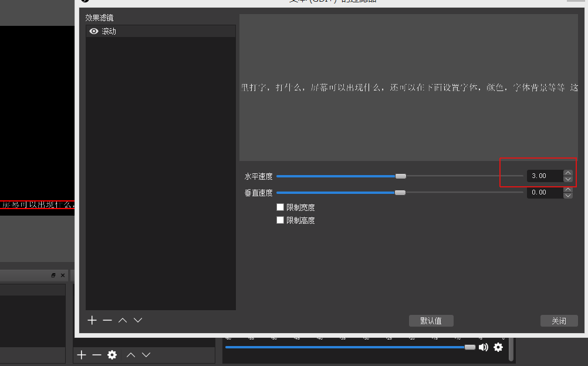Select the 滚动 filter row
Screen dimensions: 588x366
coord(161,31)
